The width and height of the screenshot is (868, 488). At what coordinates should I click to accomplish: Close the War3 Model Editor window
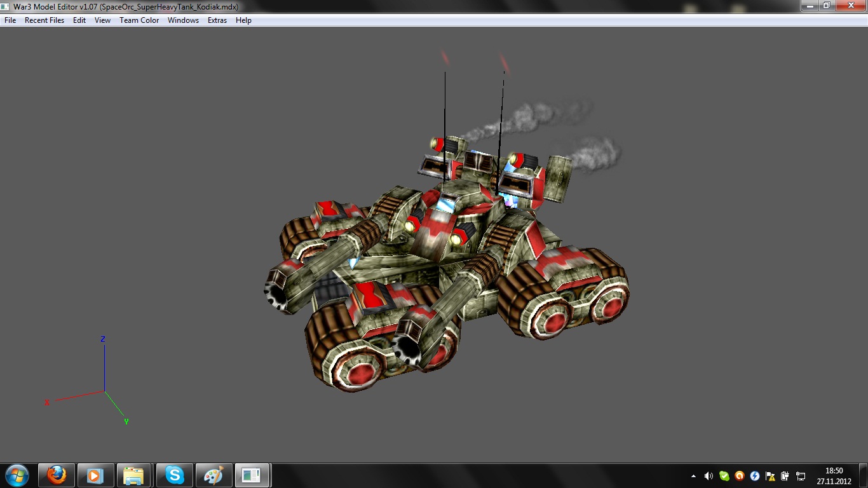click(x=850, y=6)
